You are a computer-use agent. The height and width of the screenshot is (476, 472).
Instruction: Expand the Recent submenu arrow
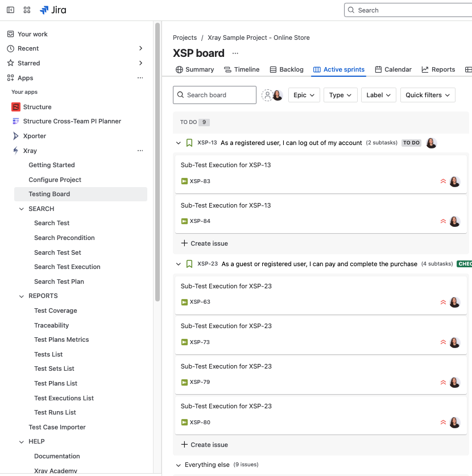point(140,48)
